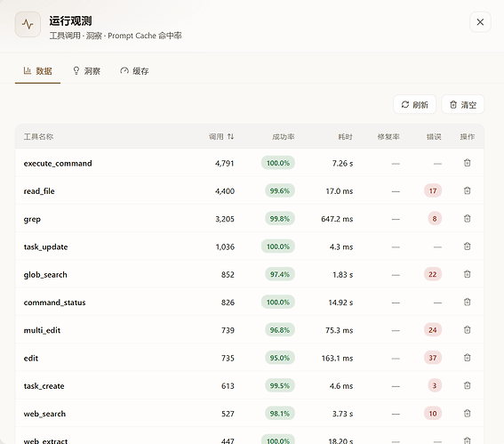Select the task_create tool name
The width and height of the screenshot is (504, 444).
point(44,386)
